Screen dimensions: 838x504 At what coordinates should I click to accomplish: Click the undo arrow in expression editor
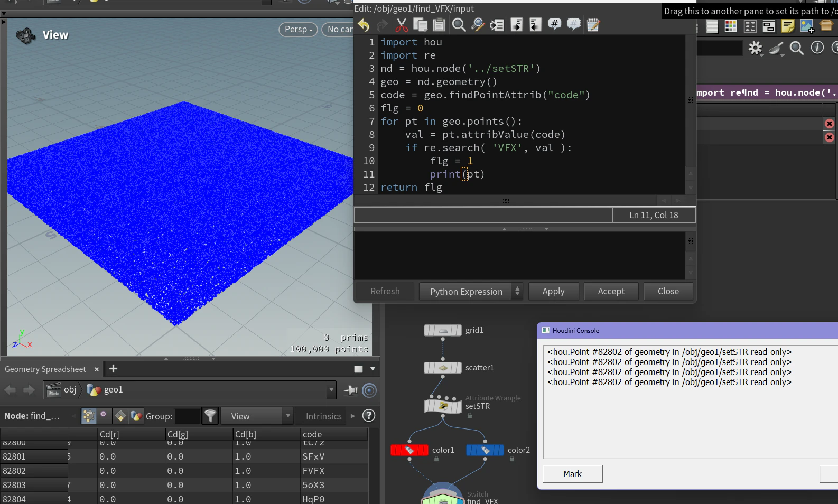click(364, 25)
